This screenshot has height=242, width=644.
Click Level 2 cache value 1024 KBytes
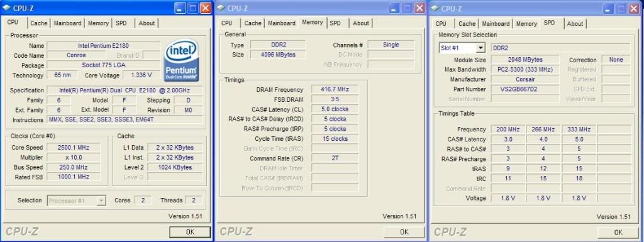tap(175, 167)
